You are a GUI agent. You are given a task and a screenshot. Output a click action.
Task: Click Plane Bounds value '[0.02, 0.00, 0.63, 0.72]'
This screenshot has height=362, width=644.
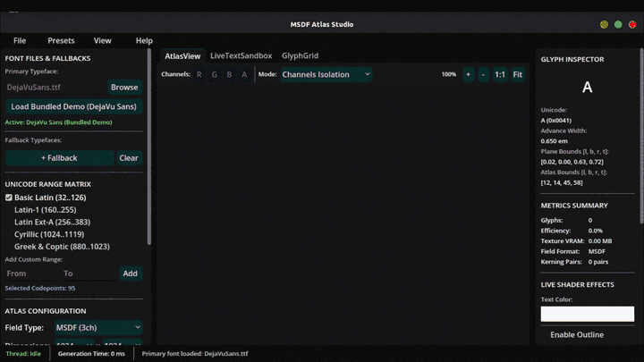pos(572,162)
